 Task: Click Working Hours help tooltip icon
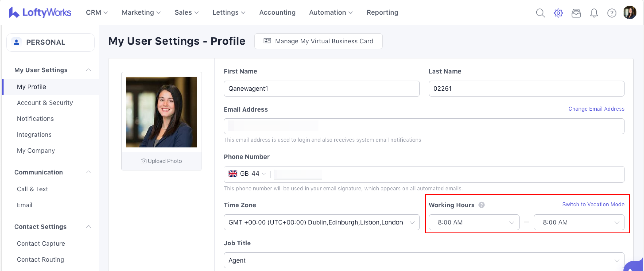[x=481, y=205]
